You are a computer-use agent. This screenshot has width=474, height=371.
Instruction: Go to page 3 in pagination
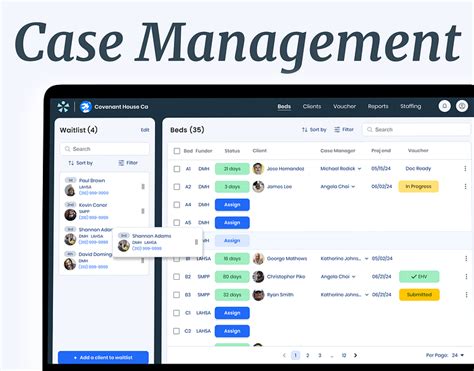pos(320,355)
